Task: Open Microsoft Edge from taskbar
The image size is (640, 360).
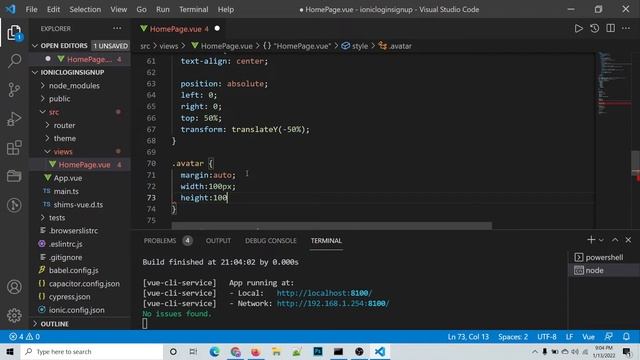Action: [x=215, y=351]
